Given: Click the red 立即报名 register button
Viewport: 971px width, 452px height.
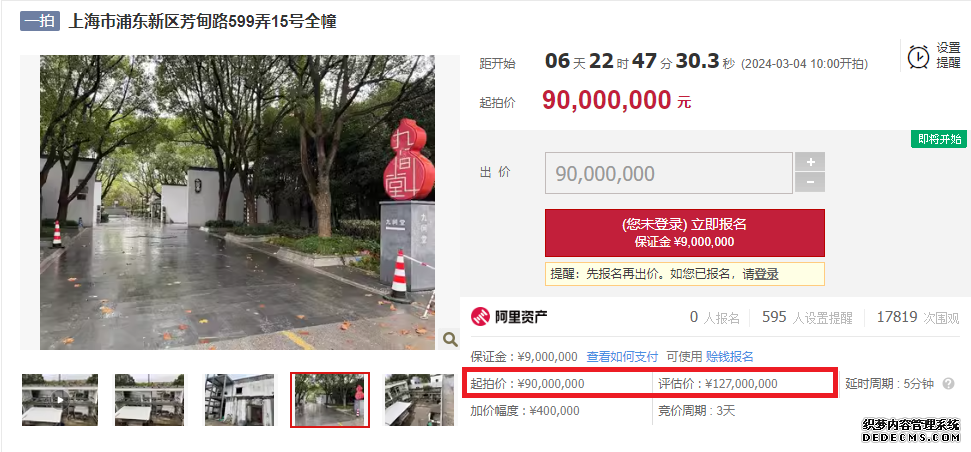Looking at the screenshot, I should point(684,233).
